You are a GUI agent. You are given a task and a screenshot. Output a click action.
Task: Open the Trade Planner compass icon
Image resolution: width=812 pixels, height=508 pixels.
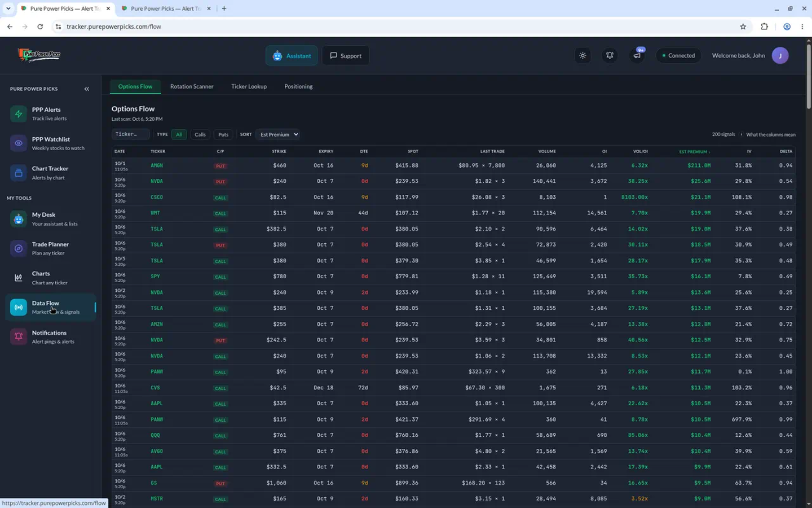point(19,248)
